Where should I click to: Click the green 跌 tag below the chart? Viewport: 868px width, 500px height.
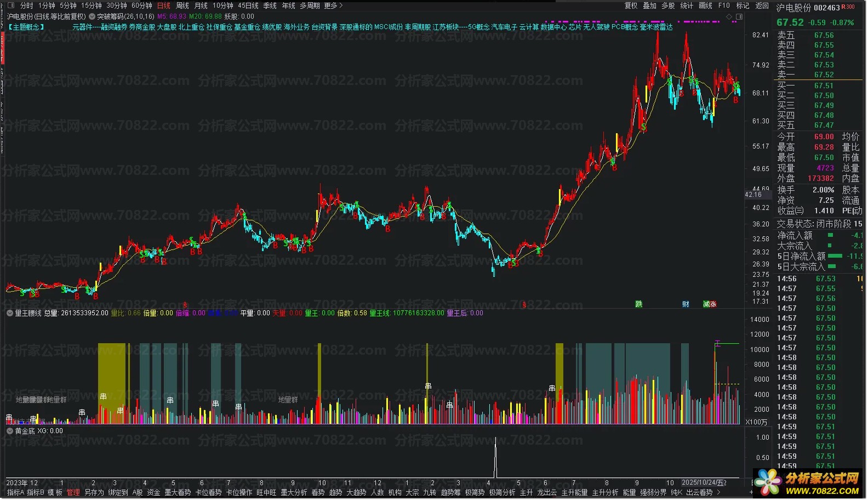coord(638,304)
